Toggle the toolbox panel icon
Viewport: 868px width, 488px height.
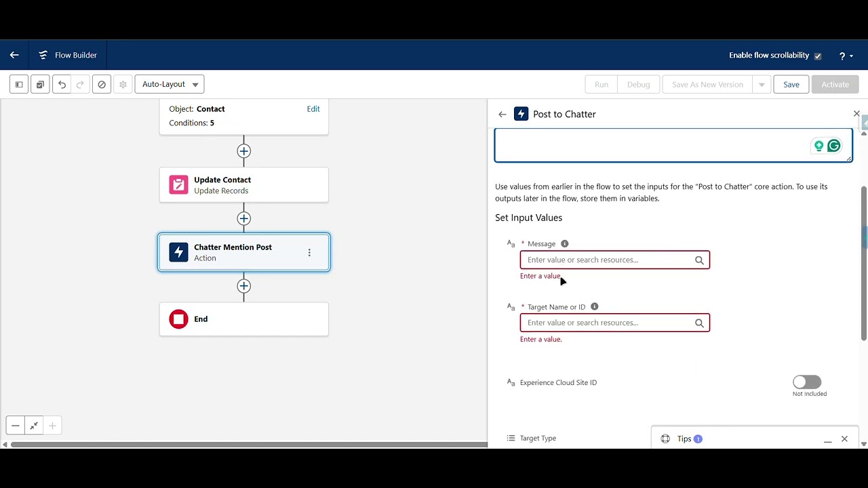point(19,85)
